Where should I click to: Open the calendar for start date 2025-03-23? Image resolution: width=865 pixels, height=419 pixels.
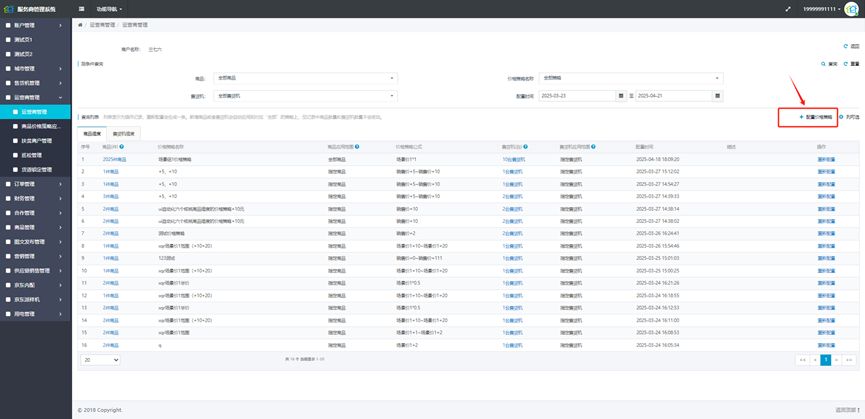tap(621, 96)
